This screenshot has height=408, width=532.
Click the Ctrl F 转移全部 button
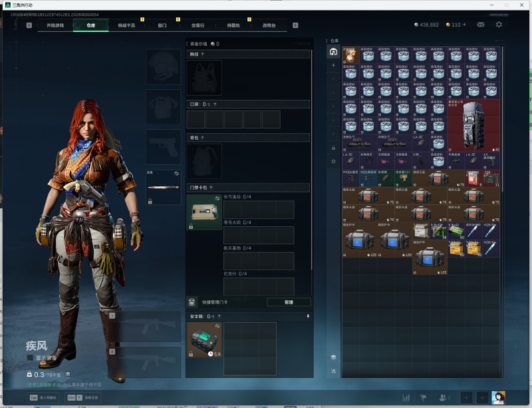(82, 397)
